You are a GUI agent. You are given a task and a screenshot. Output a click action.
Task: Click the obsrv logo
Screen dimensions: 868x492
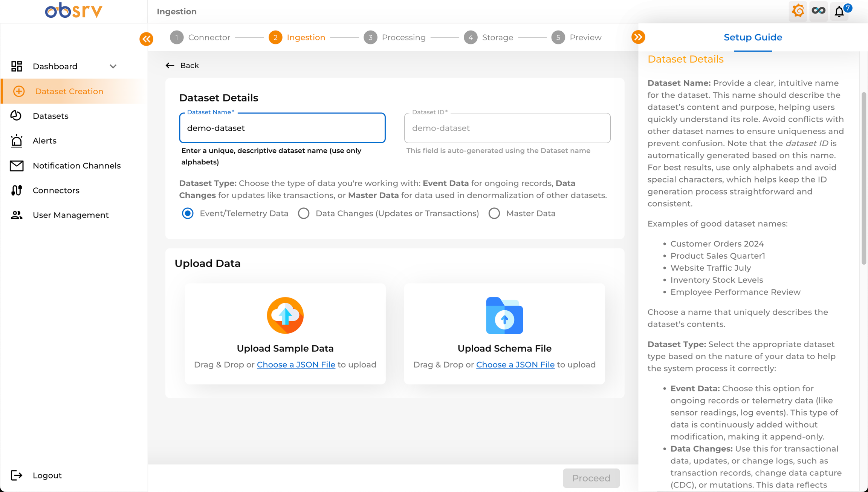(74, 11)
